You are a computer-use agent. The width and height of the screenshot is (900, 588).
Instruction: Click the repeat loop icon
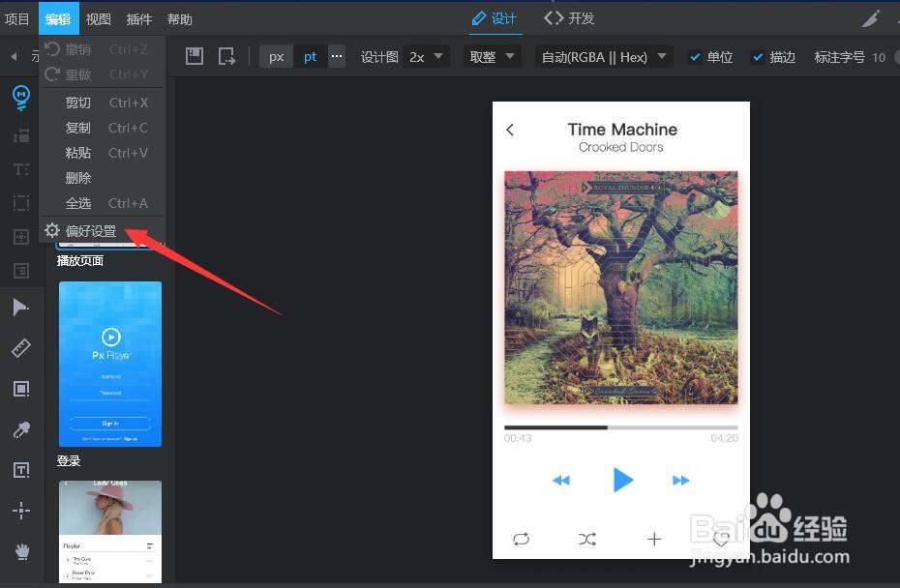(522, 540)
